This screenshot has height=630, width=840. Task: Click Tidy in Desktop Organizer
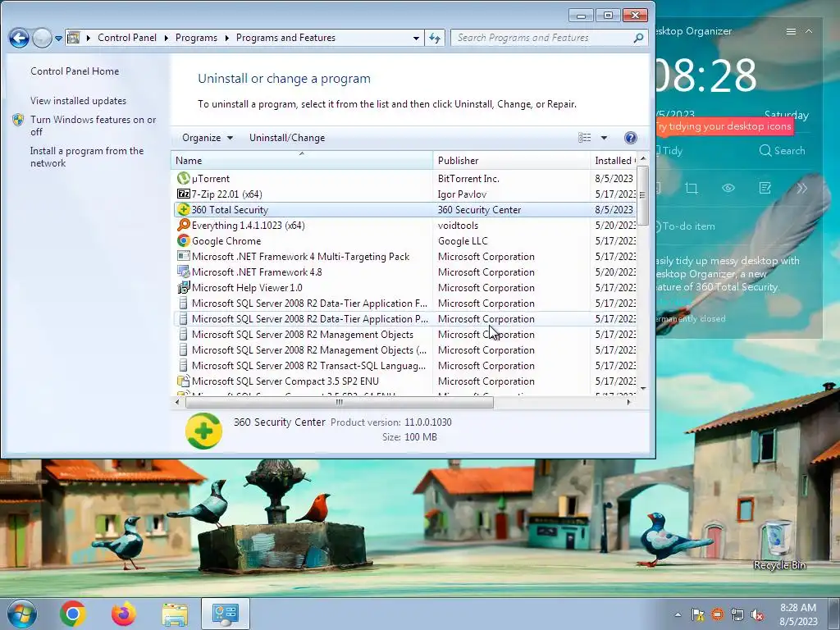669,151
